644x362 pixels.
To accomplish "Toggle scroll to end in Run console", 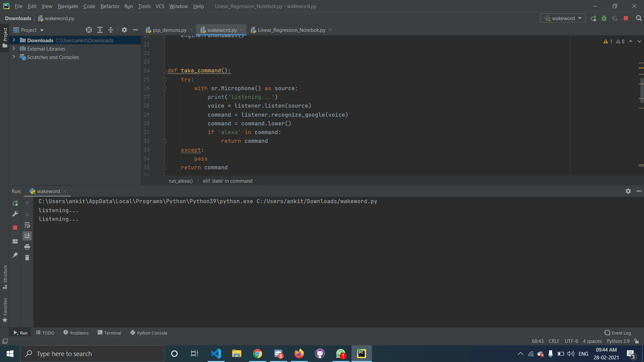I will [27, 236].
